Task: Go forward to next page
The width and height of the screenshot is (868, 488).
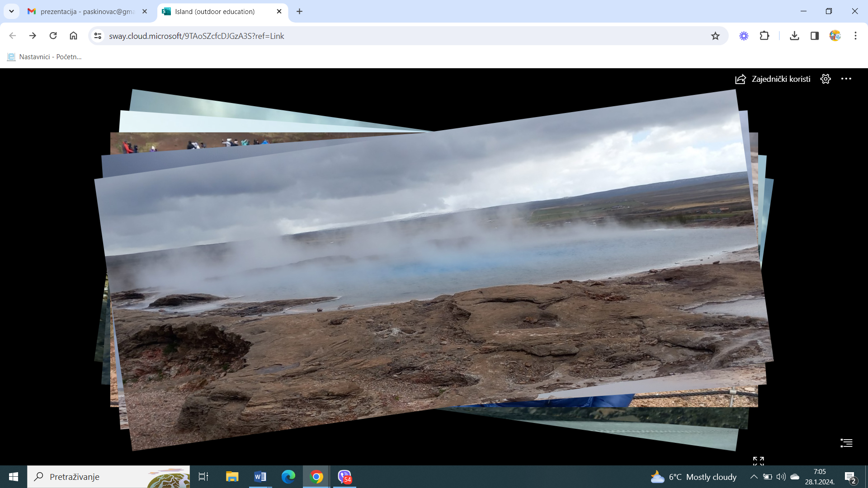Action: pos(33,36)
